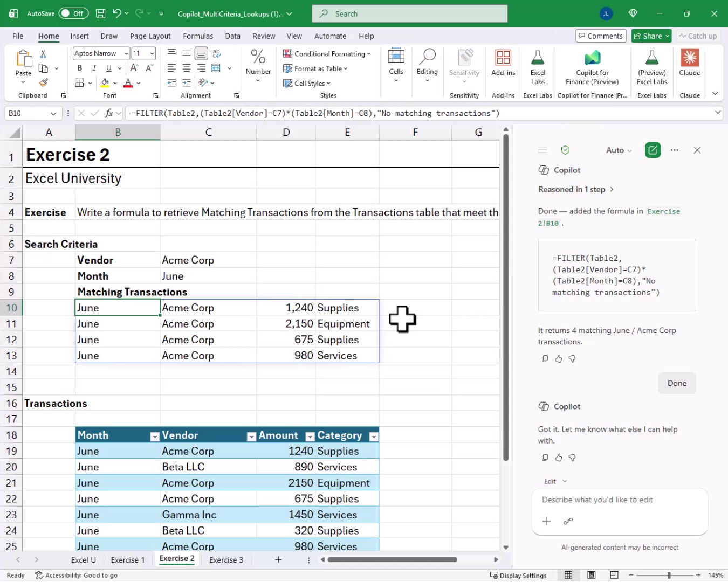Open the Data ribbon tab
The height and width of the screenshot is (582, 728).
[x=232, y=36]
